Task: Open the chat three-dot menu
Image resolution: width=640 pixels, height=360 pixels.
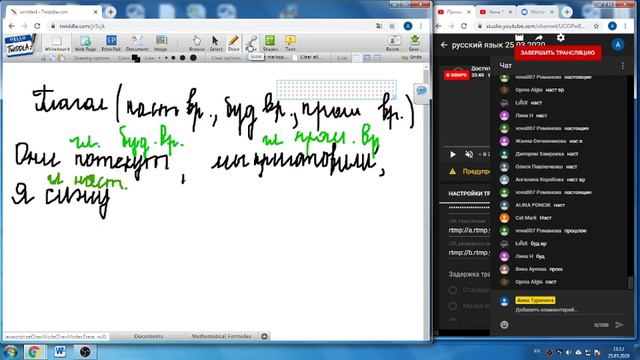Action: pyautogui.click(x=622, y=66)
